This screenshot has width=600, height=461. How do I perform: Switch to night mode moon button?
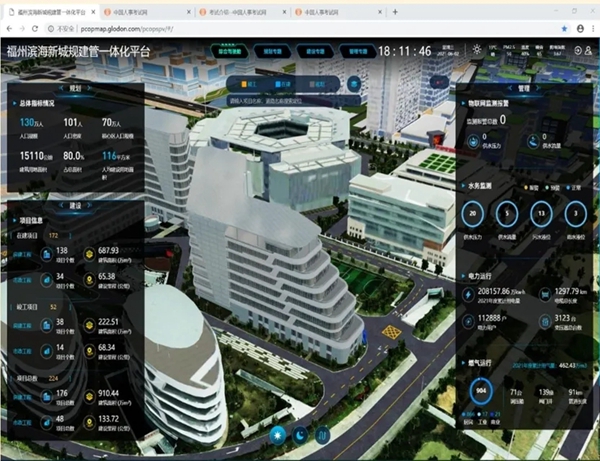300,435
